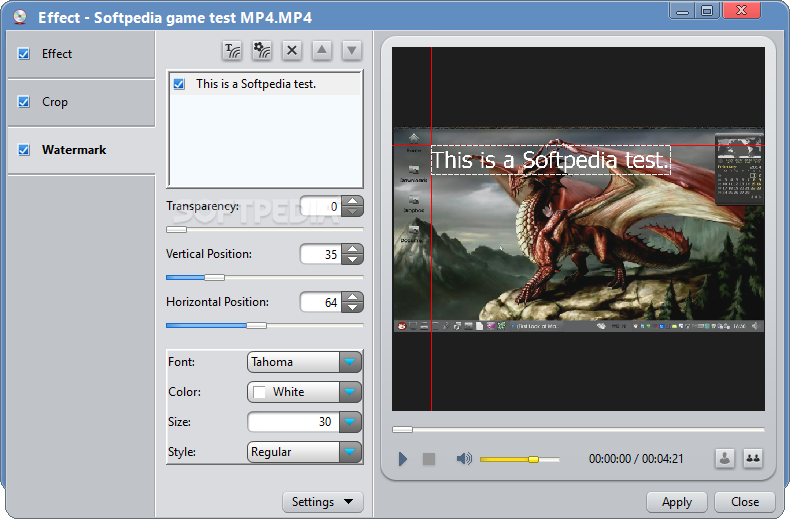The width and height of the screenshot is (790, 519).
Task: Move watermark down in list
Action: [x=352, y=50]
